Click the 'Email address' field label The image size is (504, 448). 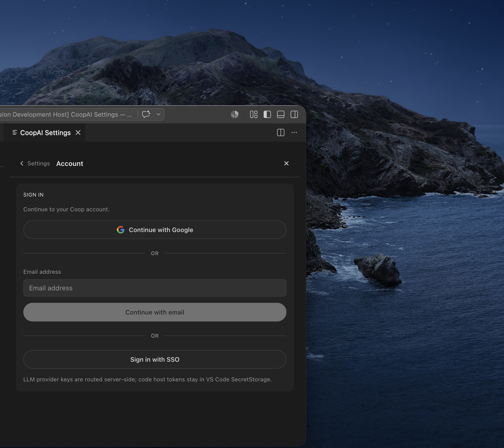(42, 272)
